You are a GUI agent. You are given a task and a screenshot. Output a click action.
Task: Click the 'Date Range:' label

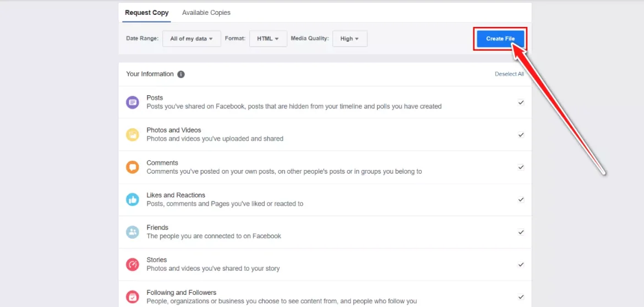pos(142,38)
